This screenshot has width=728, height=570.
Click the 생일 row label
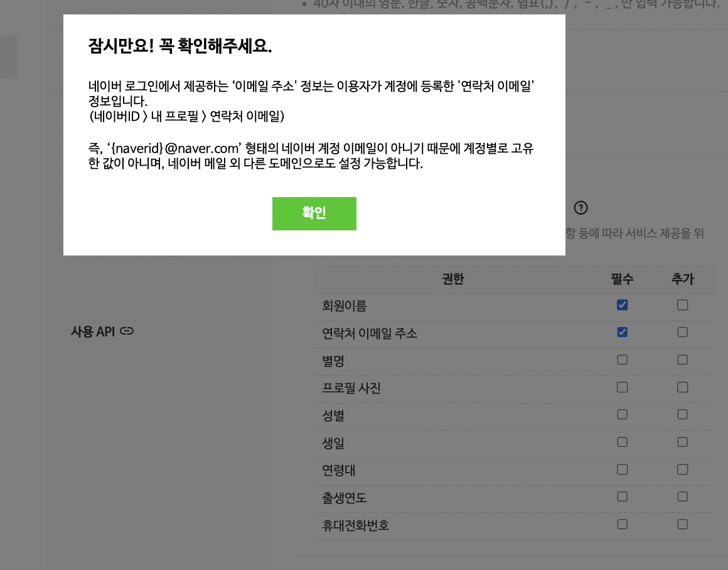333,443
